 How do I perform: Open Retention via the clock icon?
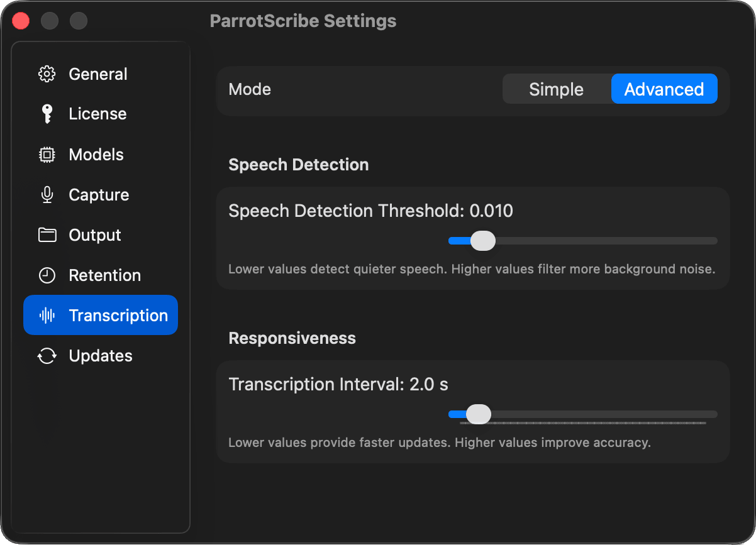pos(47,275)
